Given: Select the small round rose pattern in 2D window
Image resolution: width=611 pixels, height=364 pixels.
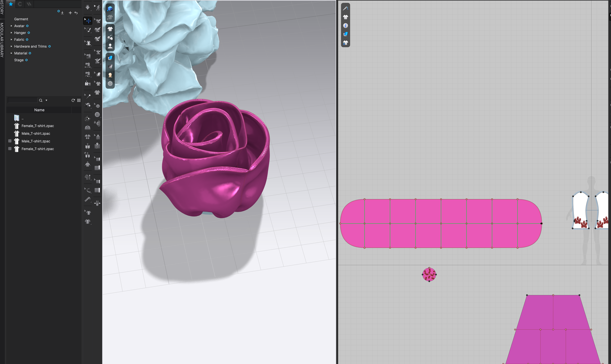Looking at the screenshot, I should [429, 274].
